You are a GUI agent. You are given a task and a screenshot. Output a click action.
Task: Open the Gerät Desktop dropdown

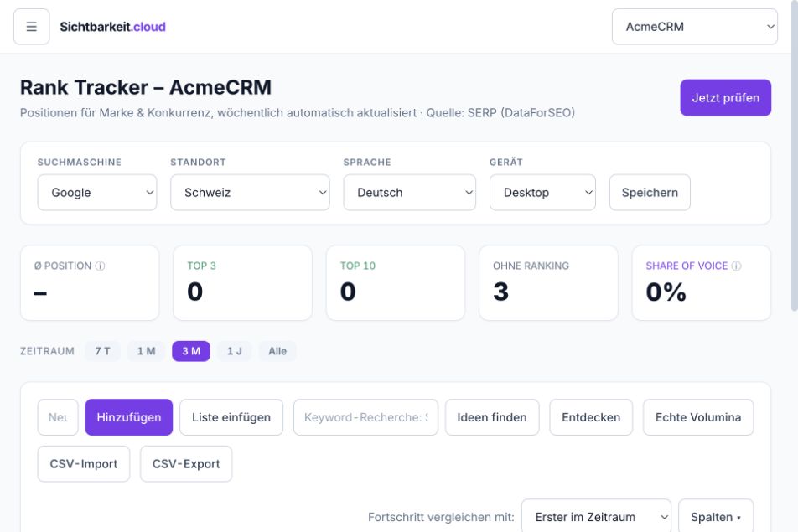[542, 192]
